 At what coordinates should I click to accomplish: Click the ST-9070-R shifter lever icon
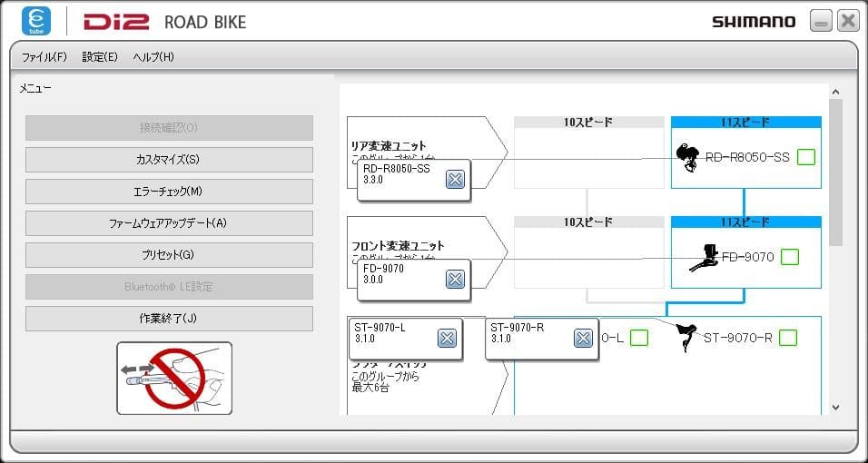tap(686, 339)
